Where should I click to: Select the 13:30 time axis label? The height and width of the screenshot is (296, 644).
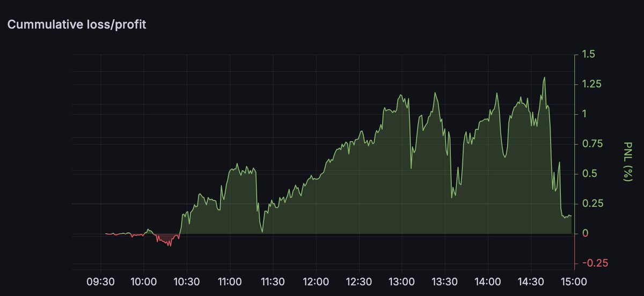pos(444,281)
